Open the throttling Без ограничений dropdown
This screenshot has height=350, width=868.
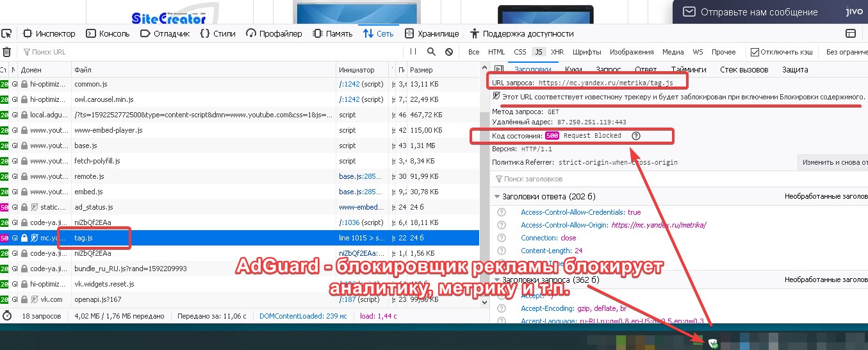(x=846, y=52)
